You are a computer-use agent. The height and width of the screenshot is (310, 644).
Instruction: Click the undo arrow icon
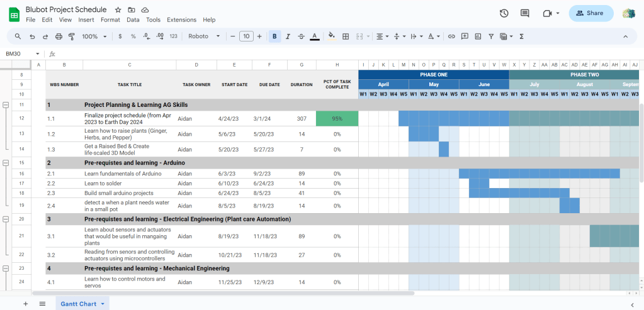coord(31,36)
